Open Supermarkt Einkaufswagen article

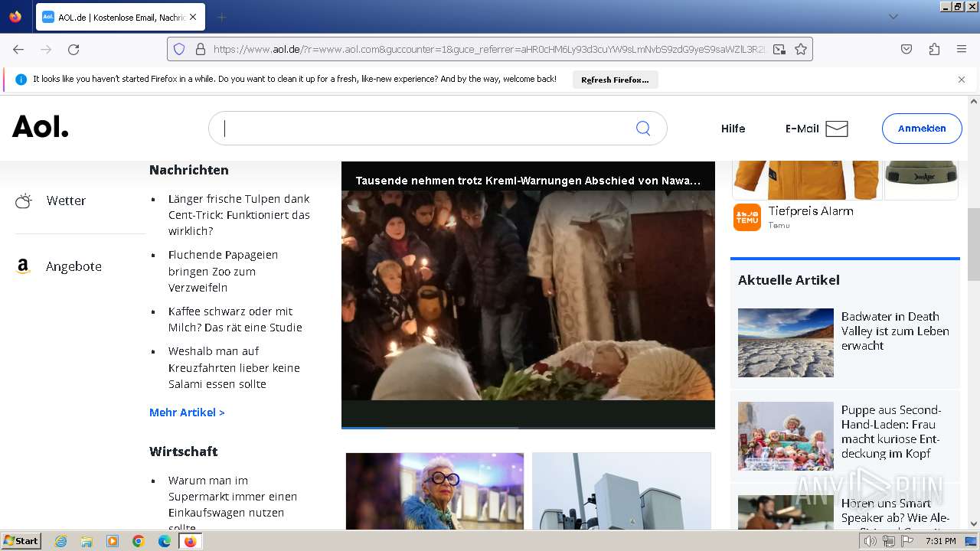point(233,504)
